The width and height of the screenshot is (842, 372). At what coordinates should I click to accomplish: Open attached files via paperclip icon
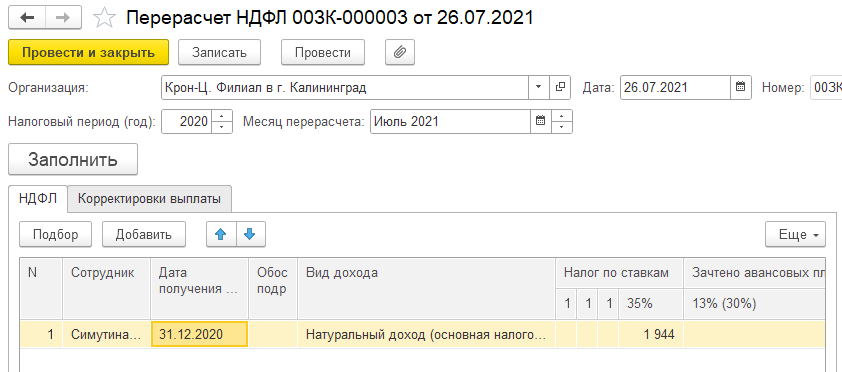pyautogui.click(x=400, y=53)
